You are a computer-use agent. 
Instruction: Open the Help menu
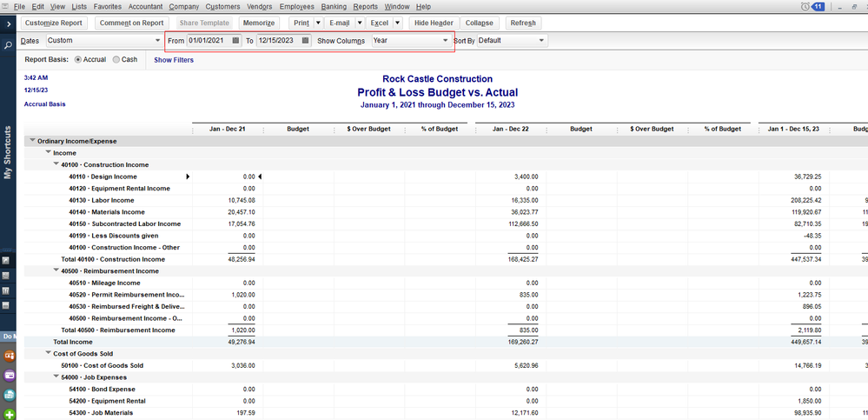(x=423, y=7)
